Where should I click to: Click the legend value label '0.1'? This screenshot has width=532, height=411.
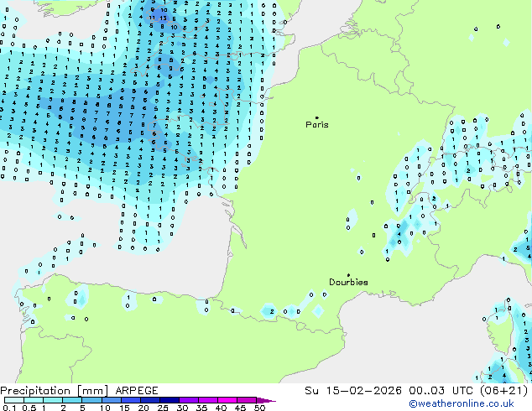pyautogui.click(x=9, y=408)
